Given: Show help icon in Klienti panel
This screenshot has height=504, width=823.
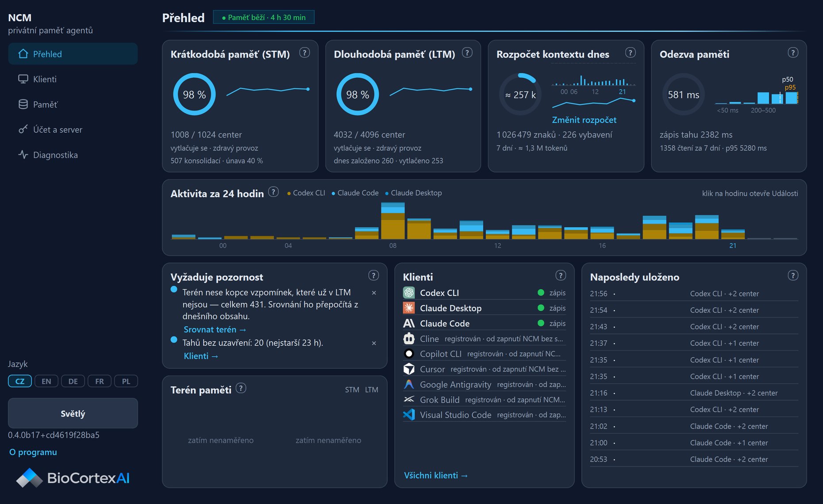Looking at the screenshot, I should (561, 275).
